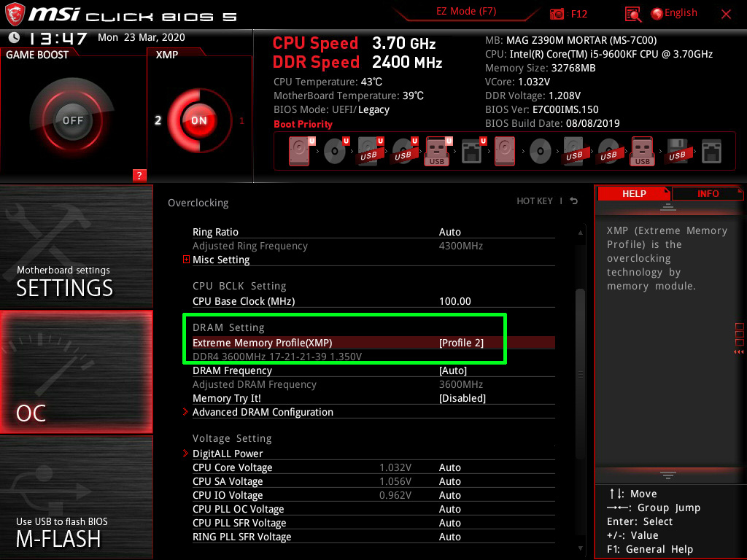Click the red triple arrows on the right edge

point(738,352)
